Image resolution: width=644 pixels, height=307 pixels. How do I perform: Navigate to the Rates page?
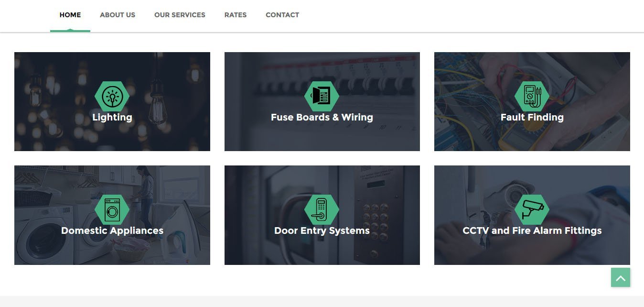click(x=236, y=15)
